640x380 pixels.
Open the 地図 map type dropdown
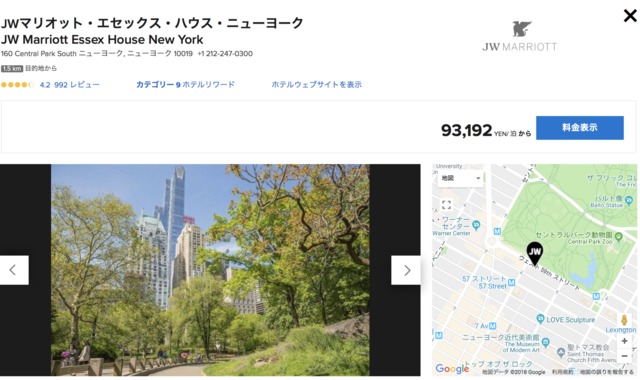click(461, 178)
